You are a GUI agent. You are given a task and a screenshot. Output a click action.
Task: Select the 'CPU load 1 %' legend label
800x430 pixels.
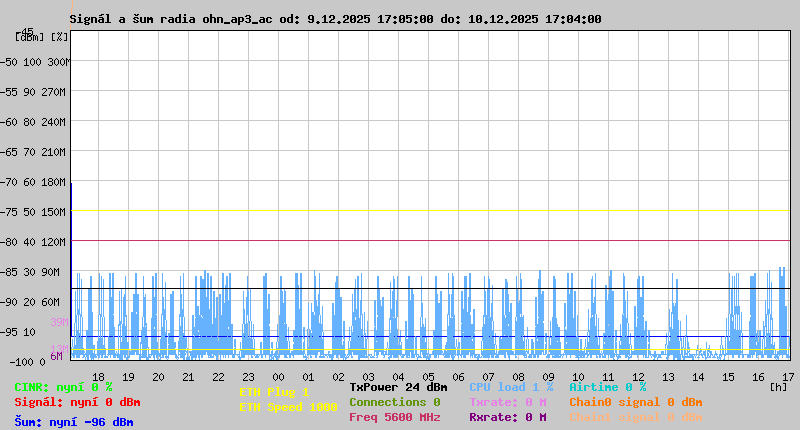(510, 387)
